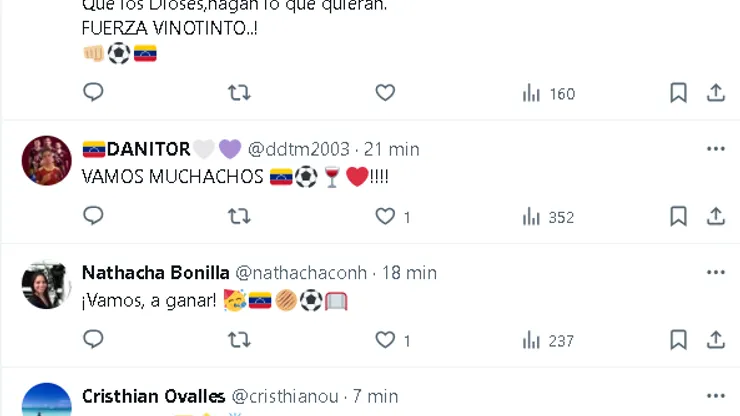The image size is (740, 416).
Task: Open more options for Nathacha Bonilla's tweet
Action: tap(716, 272)
